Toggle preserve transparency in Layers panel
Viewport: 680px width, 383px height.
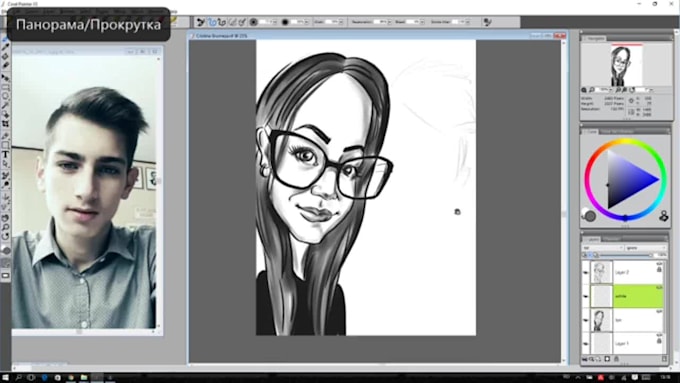tap(585, 255)
